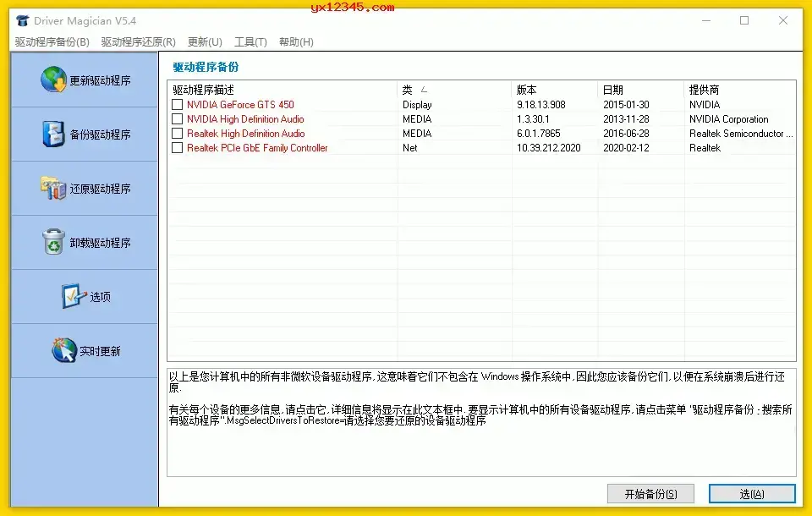Maximize the Driver Magician window

[744, 20]
